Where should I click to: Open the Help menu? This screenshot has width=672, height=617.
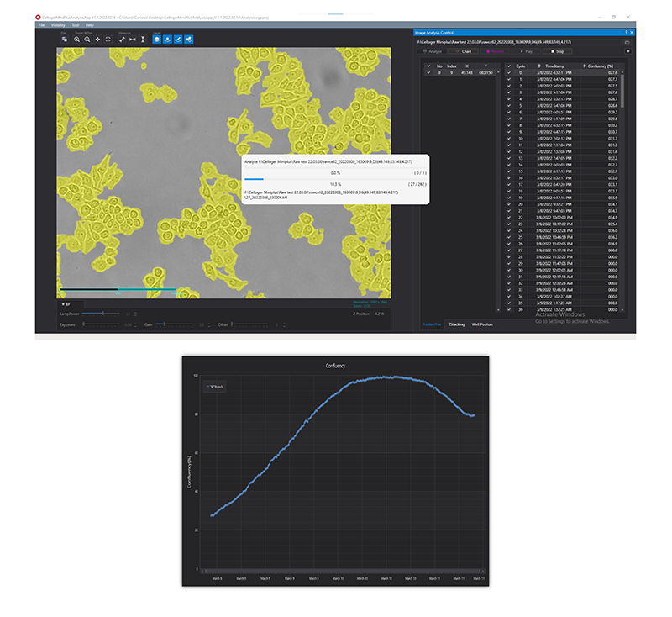pos(90,25)
